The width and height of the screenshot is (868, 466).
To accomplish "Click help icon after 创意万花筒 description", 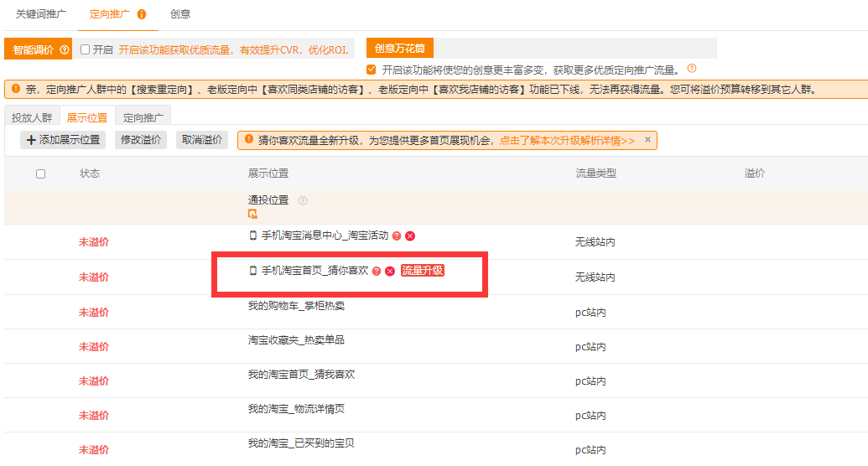I will point(692,69).
